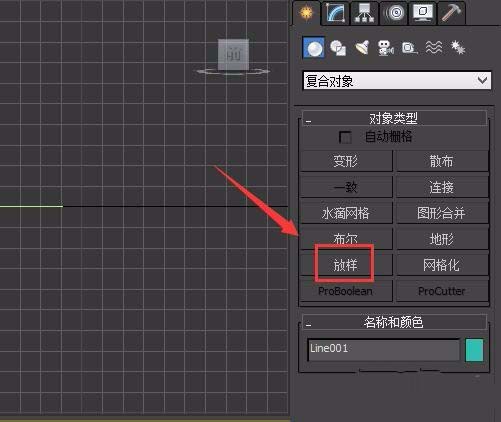The width and height of the screenshot is (501, 422).
Task: Click the 散布 button
Action: point(442,161)
